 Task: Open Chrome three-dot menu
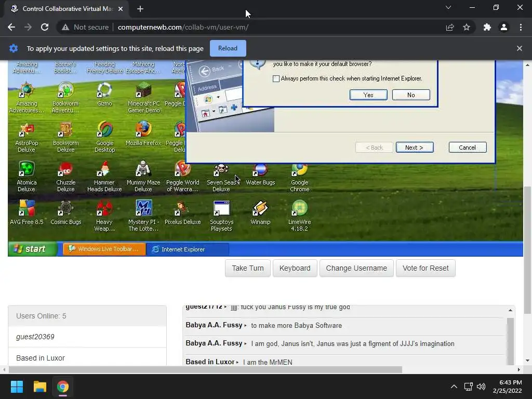(521, 27)
